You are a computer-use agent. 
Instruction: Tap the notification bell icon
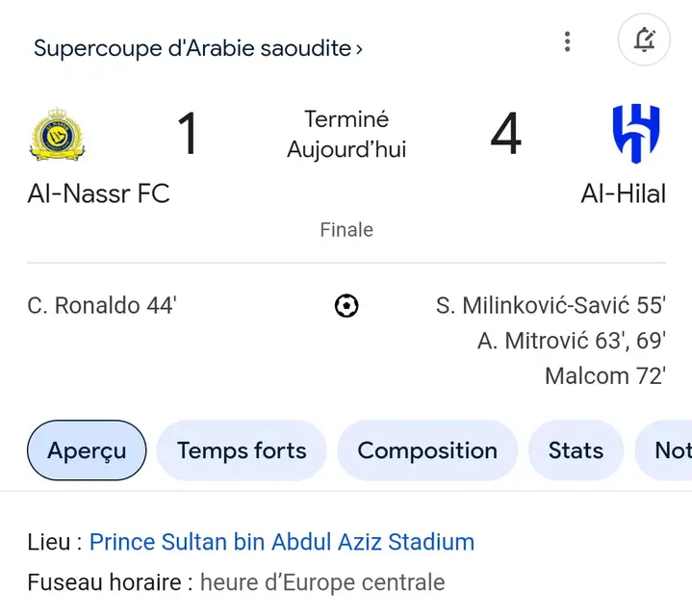click(644, 39)
